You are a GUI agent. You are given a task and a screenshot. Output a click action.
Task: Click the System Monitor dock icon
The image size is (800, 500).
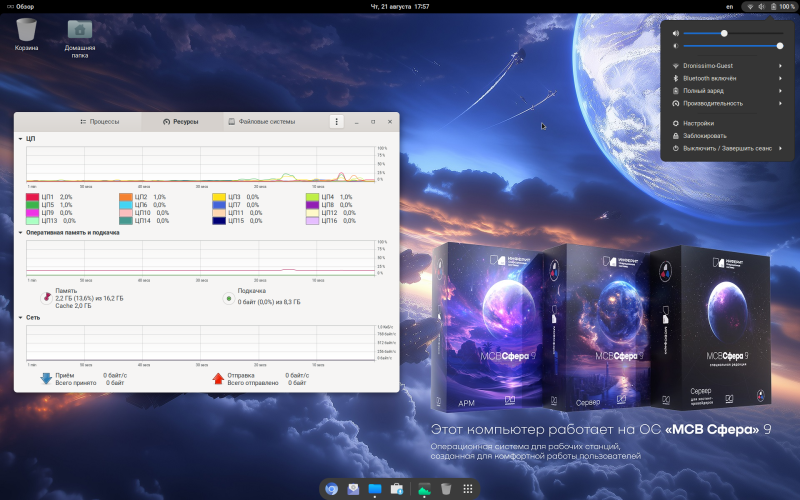424,489
